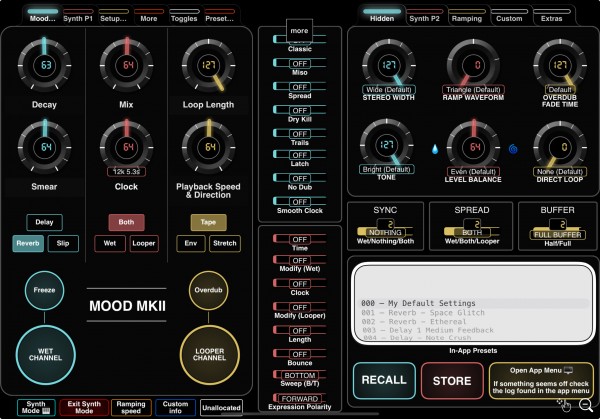Click the hand pointer icon at bottom right
The image size is (600, 419).
pyautogui.click(x=564, y=405)
